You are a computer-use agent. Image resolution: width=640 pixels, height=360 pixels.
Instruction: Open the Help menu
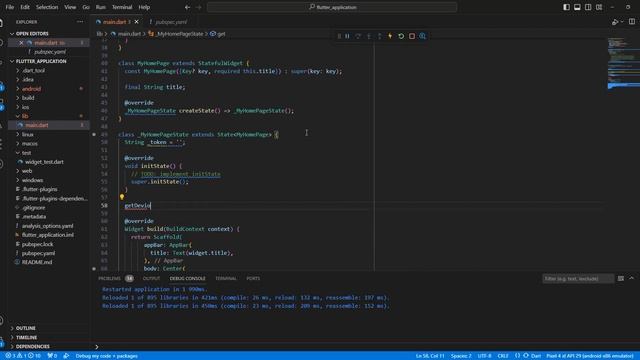[144, 7]
